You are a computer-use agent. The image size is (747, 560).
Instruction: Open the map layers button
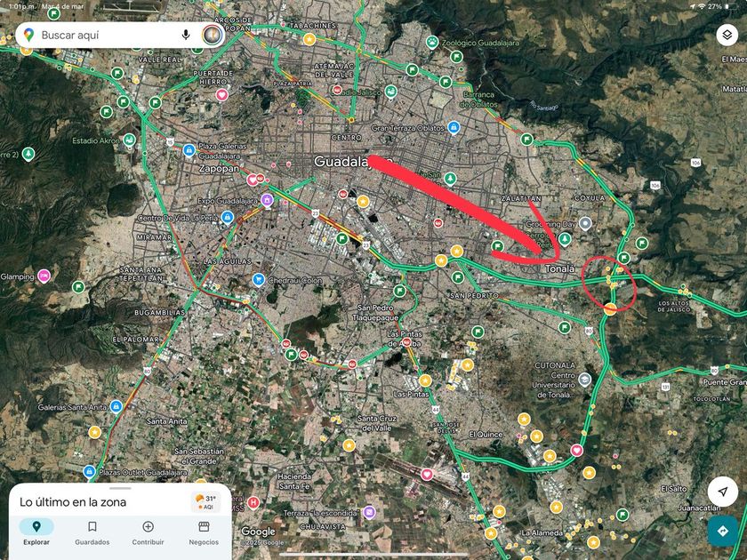click(x=727, y=35)
